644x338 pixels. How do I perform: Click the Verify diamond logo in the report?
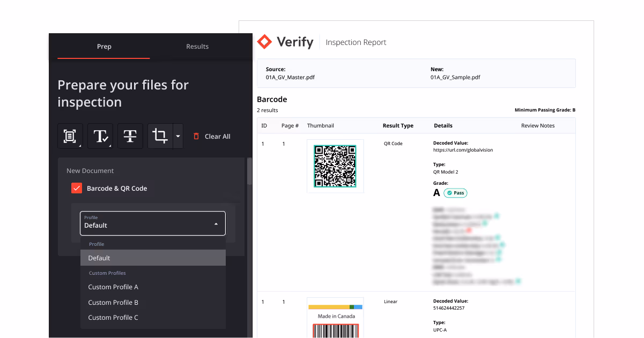[x=264, y=42]
